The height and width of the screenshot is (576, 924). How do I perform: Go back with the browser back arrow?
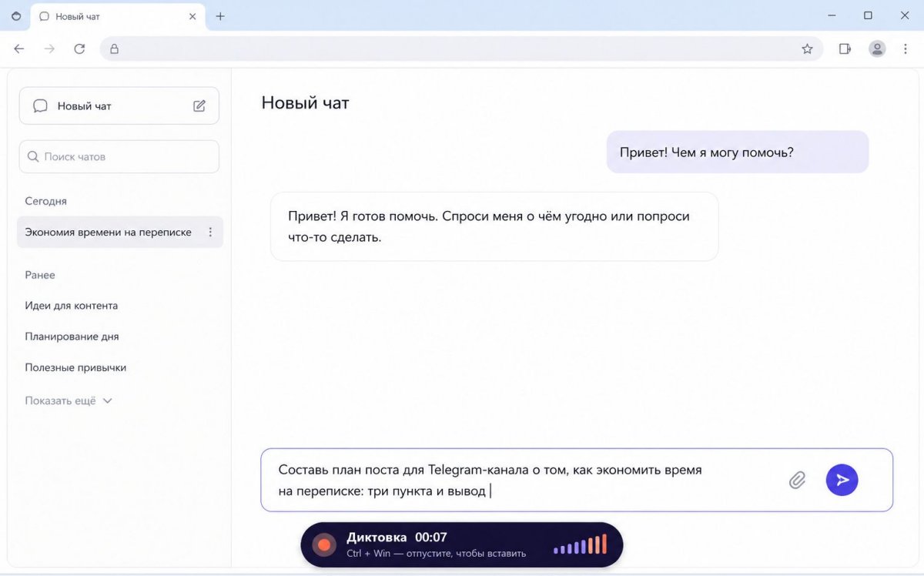19,49
